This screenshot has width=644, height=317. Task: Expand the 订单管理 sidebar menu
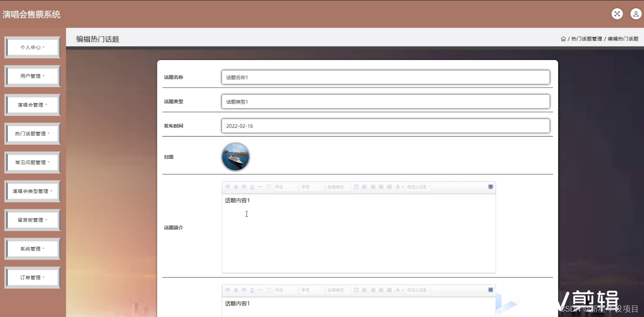click(32, 278)
